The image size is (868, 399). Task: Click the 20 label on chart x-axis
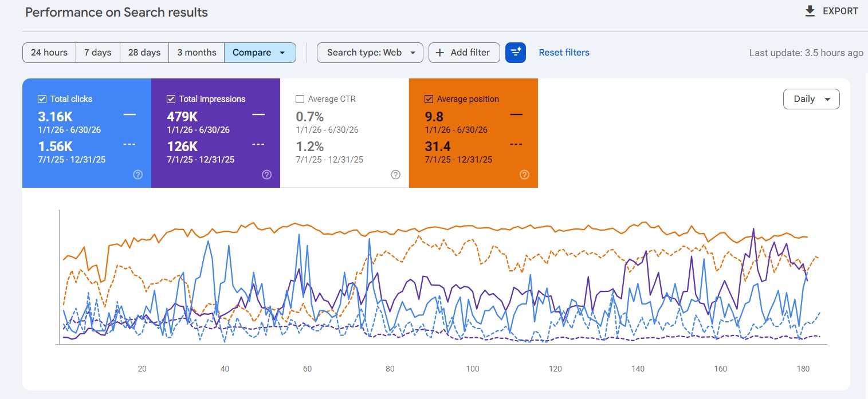(142, 369)
